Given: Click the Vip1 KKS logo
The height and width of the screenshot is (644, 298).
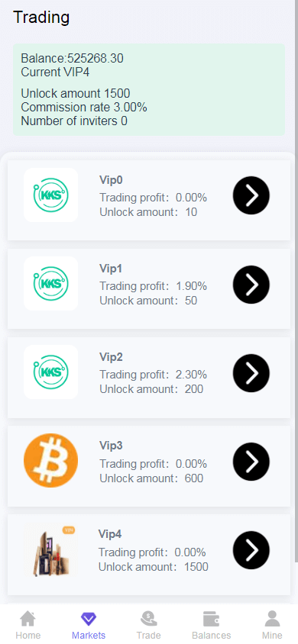Looking at the screenshot, I should coord(51,283).
